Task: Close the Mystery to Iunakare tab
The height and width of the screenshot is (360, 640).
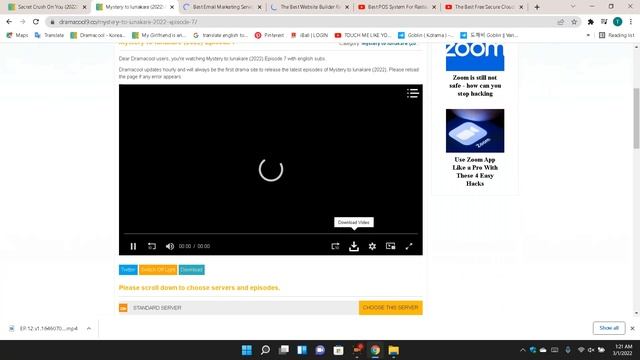Action: 172,7
